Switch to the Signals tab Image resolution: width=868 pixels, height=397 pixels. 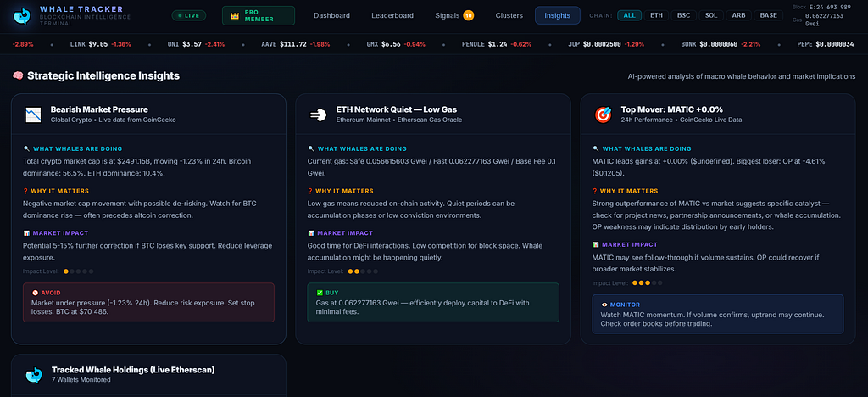tap(454, 15)
